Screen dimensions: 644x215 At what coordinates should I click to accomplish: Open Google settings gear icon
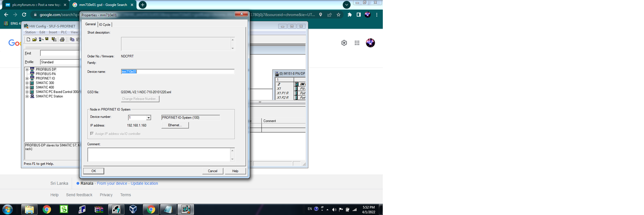coord(344,43)
